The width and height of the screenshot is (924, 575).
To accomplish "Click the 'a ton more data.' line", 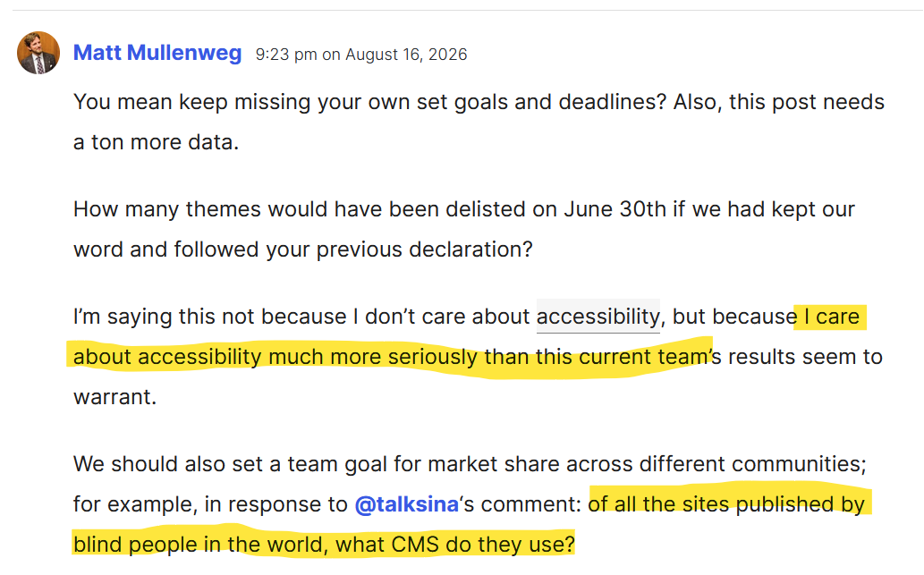I will click(157, 142).
